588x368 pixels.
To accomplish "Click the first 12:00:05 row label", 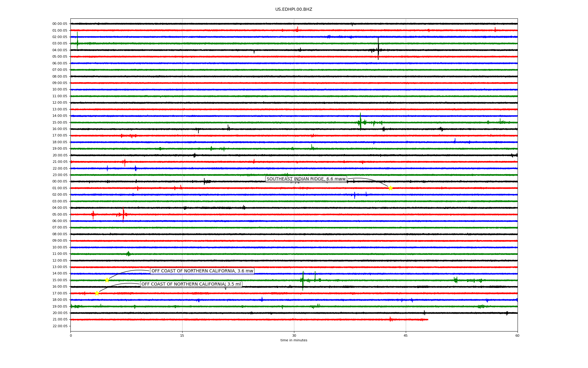I will [x=60, y=103].
